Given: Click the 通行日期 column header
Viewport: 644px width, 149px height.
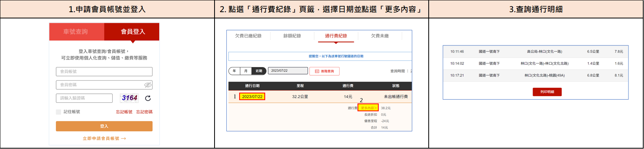Looking at the screenshot, I should coord(252,86).
